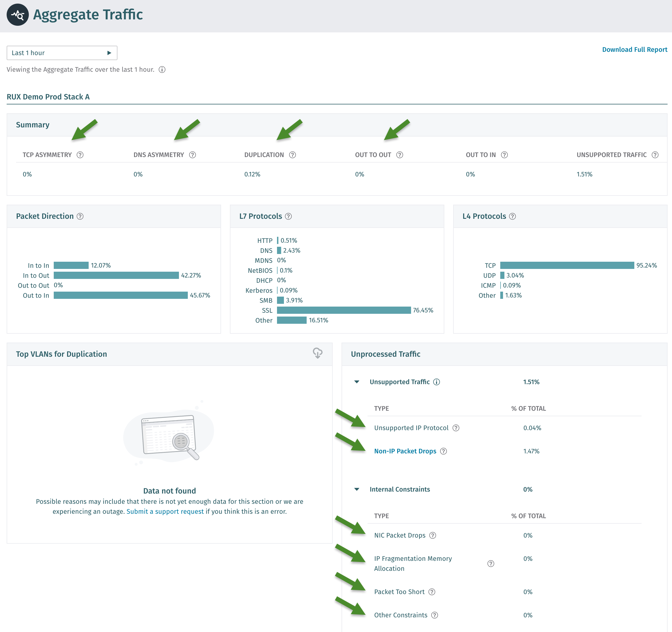The width and height of the screenshot is (672, 632).
Task: Click the Aggregate Traffic header logo icon
Action: click(x=17, y=15)
